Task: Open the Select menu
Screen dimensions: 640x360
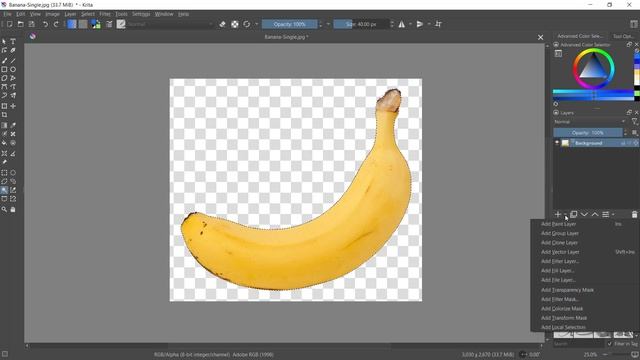Action: click(x=88, y=14)
